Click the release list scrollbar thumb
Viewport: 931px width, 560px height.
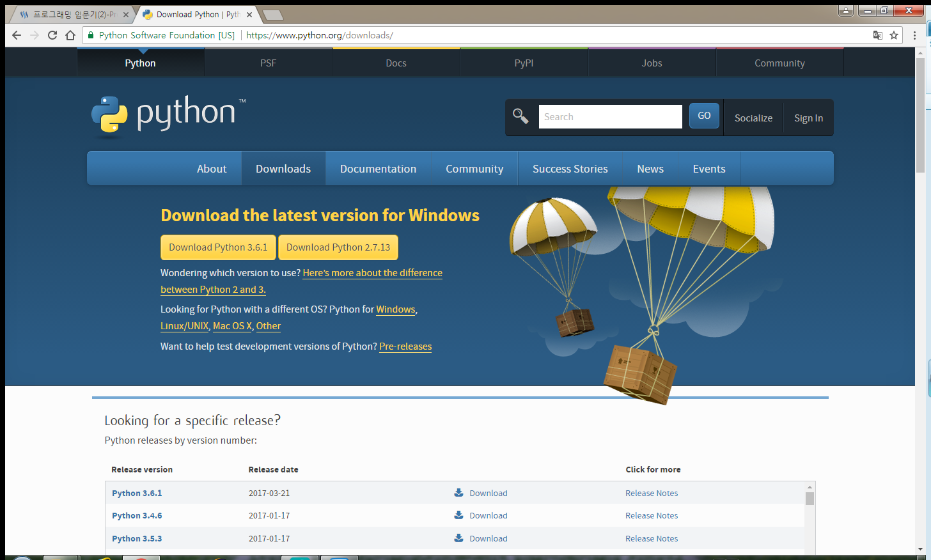click(x=810, y=499)
